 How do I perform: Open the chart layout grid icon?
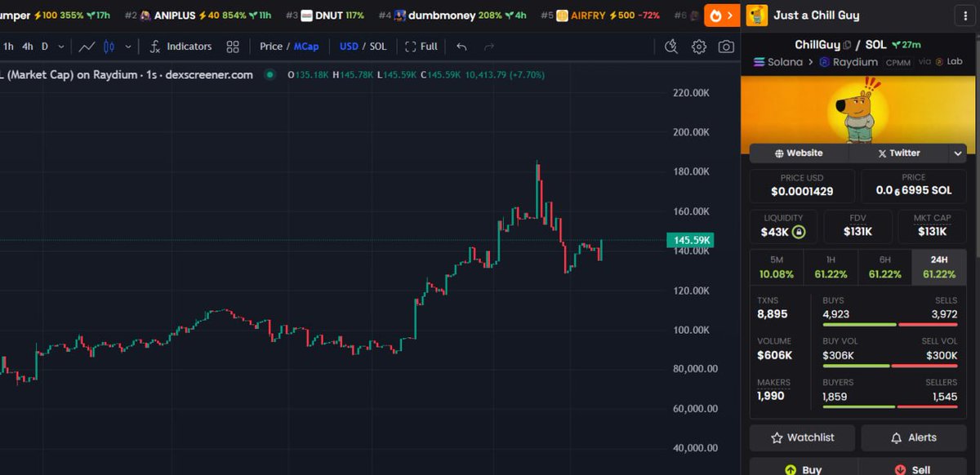click(233, 47)
